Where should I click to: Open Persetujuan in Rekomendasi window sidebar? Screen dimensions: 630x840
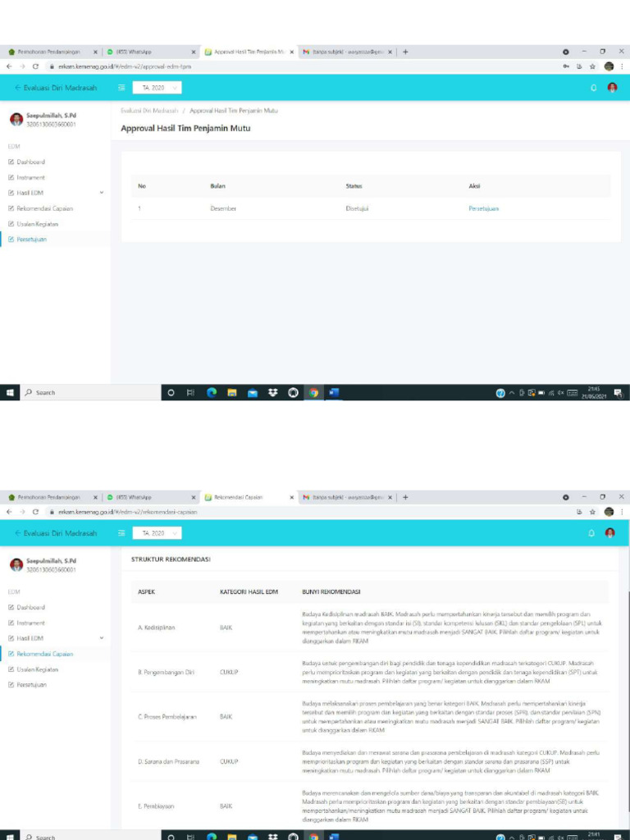point(28,685)
